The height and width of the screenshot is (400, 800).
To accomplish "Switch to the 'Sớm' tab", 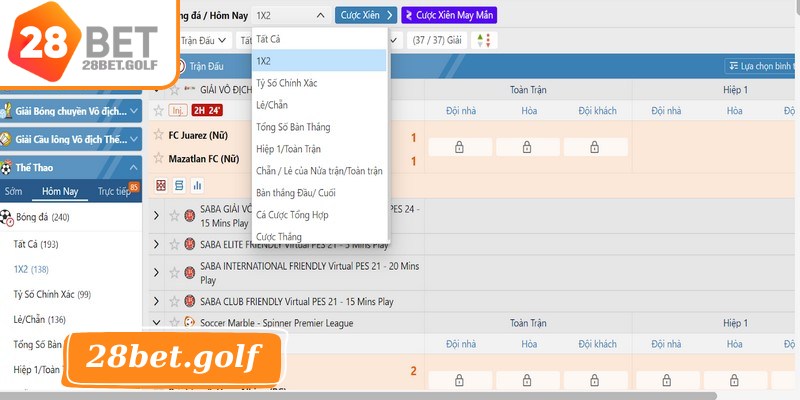I will 13,191.
